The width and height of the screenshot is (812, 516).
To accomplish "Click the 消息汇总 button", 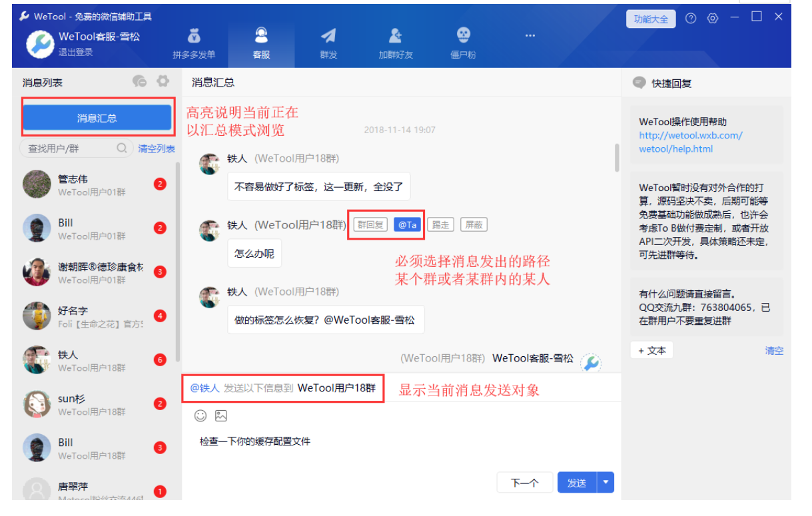I will [x=97, y=118].
